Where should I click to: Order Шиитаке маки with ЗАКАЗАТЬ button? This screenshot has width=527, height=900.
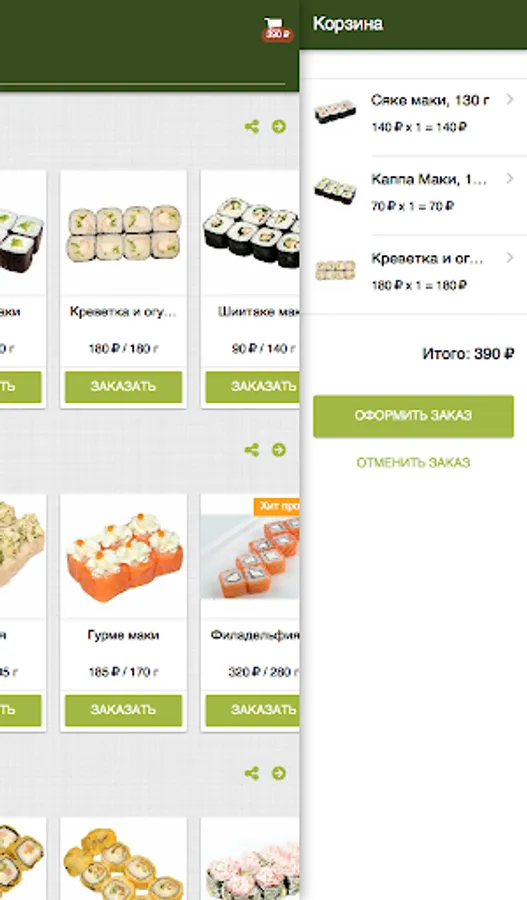tap(253, 386)
